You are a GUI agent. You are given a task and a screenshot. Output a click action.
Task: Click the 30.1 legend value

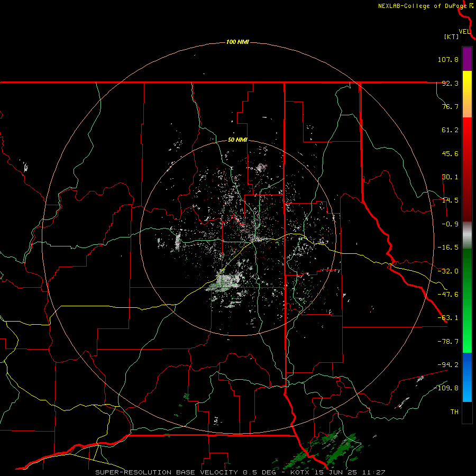[x=450, y=177]
